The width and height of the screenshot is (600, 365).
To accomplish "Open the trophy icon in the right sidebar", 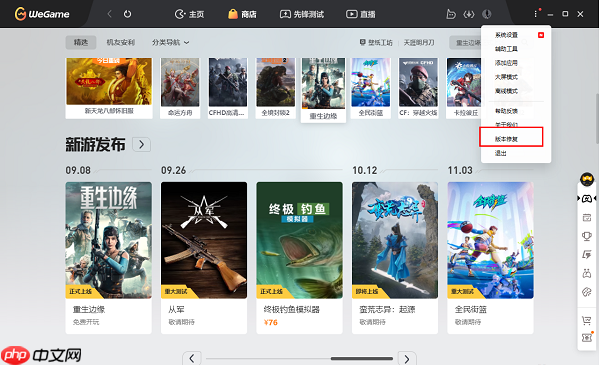I will (587, 236).
